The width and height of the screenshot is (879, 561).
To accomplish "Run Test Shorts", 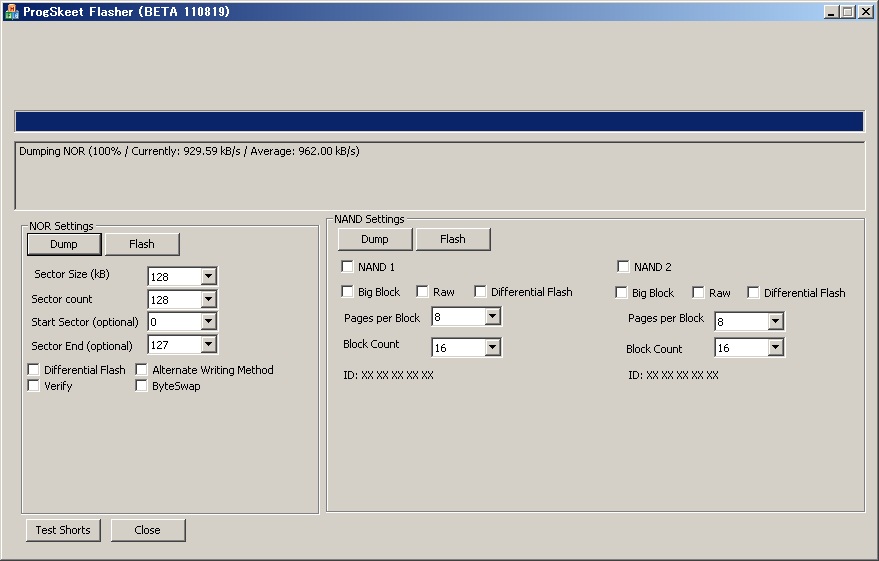I will pyautogui.click(x=63, y=530).
